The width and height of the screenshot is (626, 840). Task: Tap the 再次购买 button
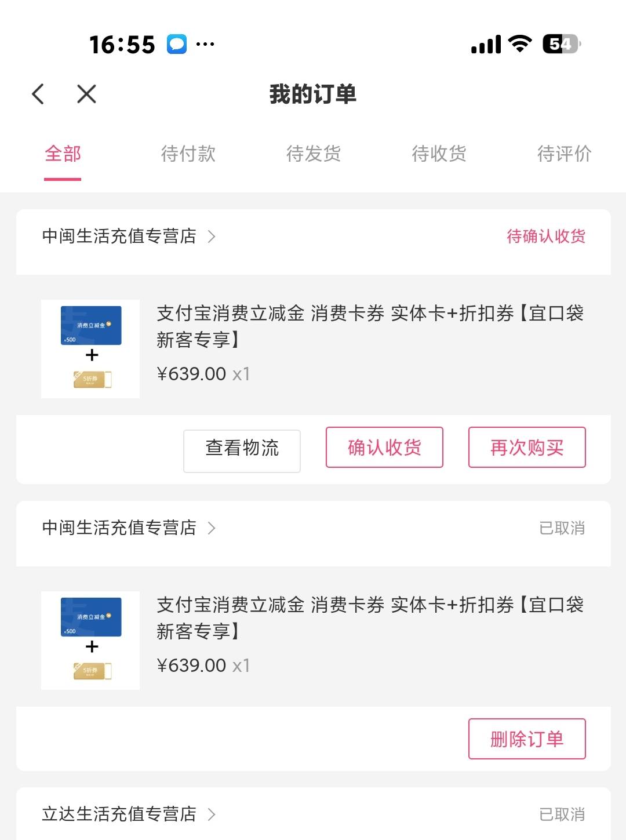pos(527,448)
